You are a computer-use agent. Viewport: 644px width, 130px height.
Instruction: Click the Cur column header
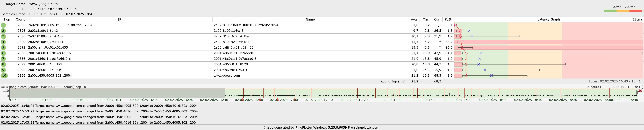437,19
